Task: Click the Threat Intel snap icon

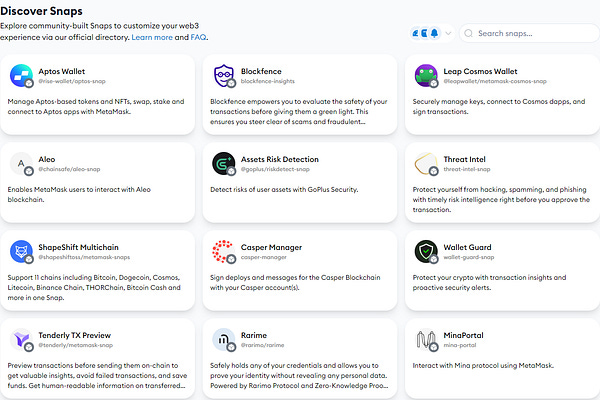Action: [426, 163]
